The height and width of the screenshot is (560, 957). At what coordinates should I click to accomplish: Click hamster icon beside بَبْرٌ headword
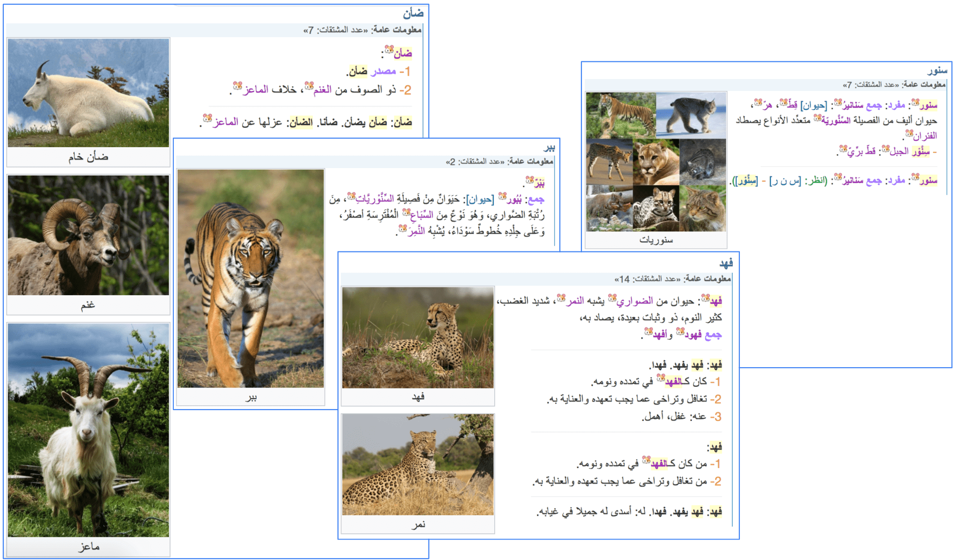point(530,180)
